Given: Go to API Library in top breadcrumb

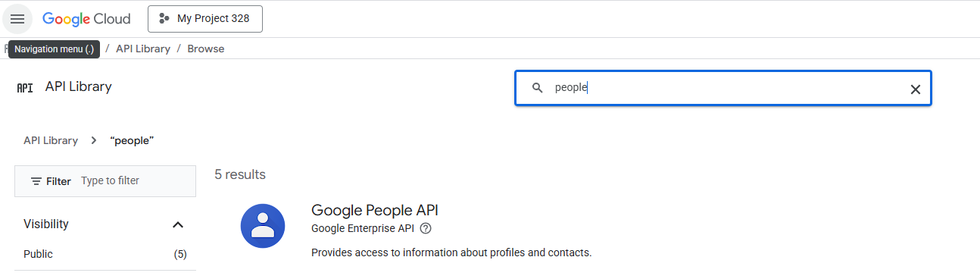Looking at the screenshot, I should [x=143, y=49].
